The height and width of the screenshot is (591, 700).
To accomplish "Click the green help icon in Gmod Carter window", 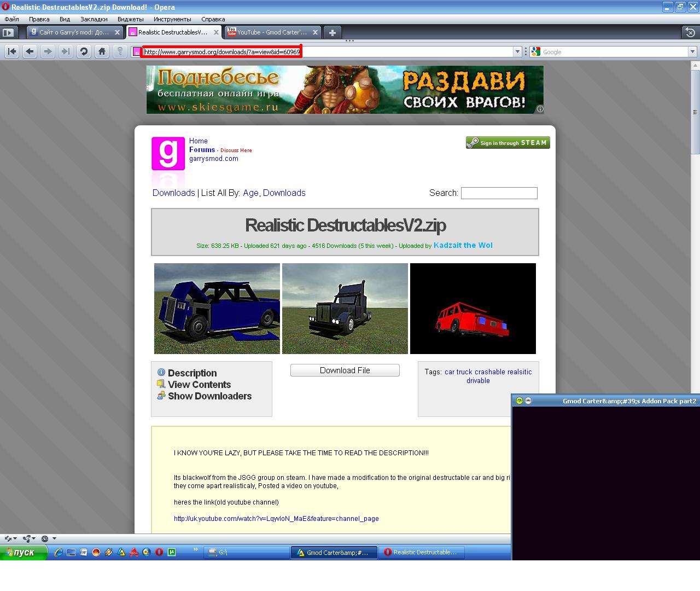I will pyautogui.click(x=520, y=401).
